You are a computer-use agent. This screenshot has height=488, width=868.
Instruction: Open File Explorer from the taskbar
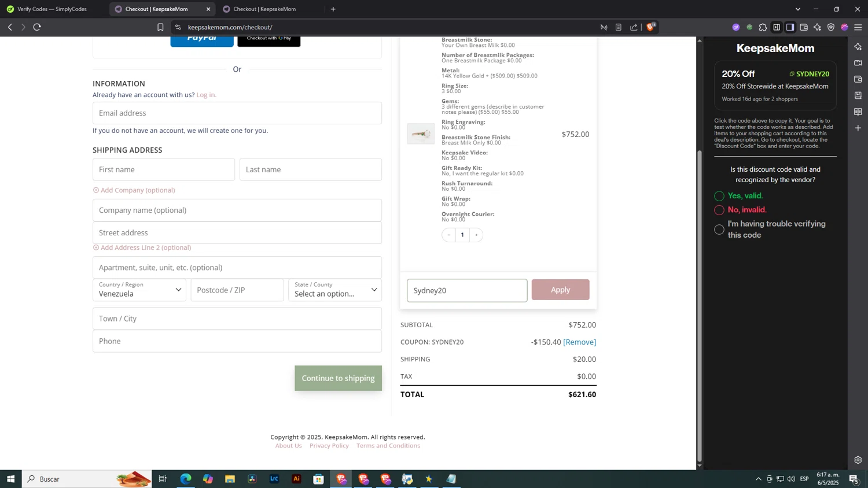230,479
